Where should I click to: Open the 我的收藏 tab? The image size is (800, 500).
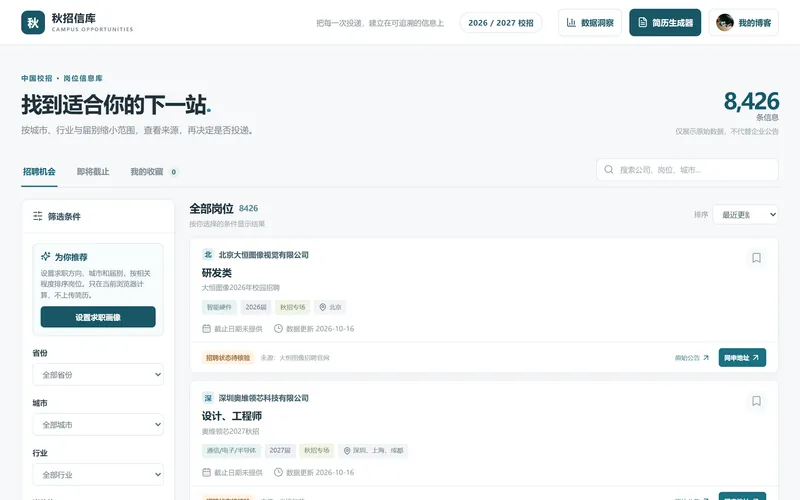[x=153, y=172]
